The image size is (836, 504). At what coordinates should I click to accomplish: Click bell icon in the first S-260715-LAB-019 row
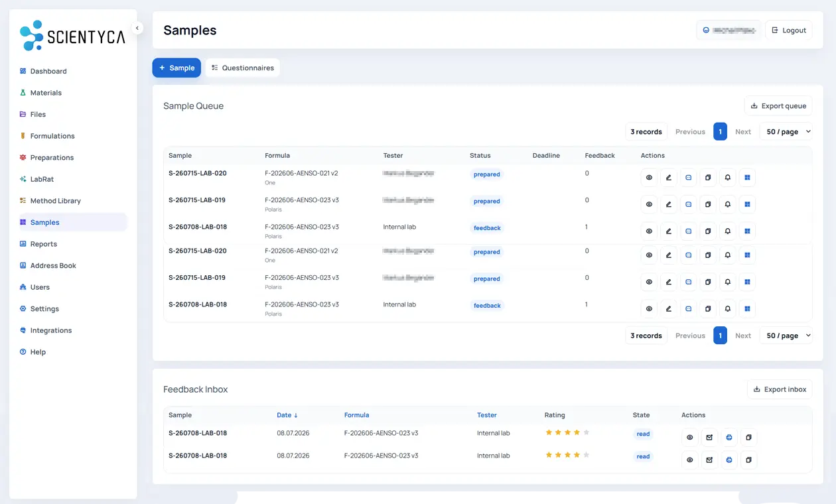pyautogui.click(x=728, y=204)
